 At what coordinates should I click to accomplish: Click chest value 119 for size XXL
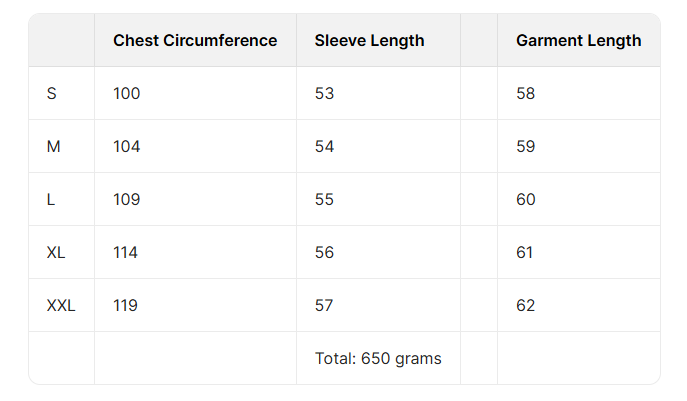point(126,306)
